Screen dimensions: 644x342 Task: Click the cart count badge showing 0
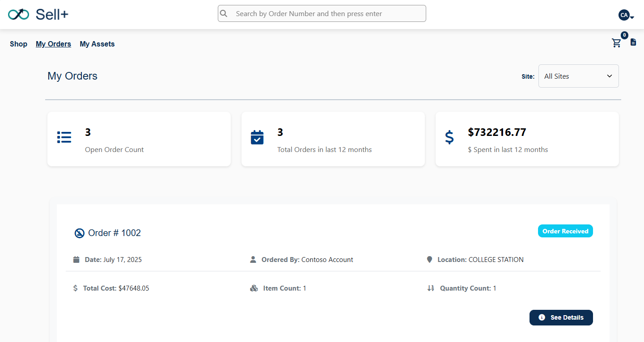[624, 35]
